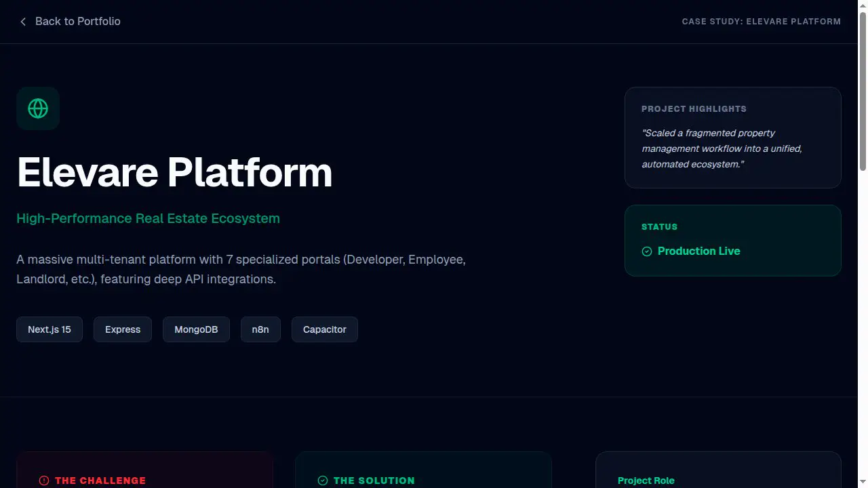The width and height of the screenshot is (868, 488).
Task: Click the scrollbar up arrow
Action: pos(863,5)
